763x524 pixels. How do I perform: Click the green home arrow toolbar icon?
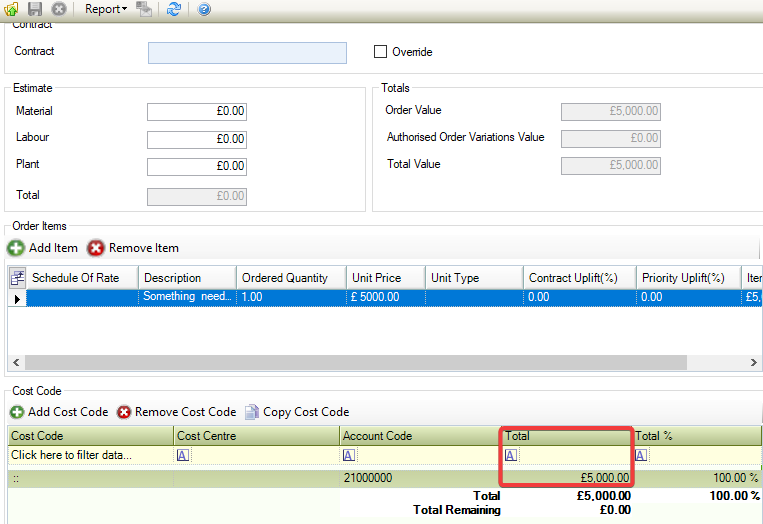tap(12, 9)
